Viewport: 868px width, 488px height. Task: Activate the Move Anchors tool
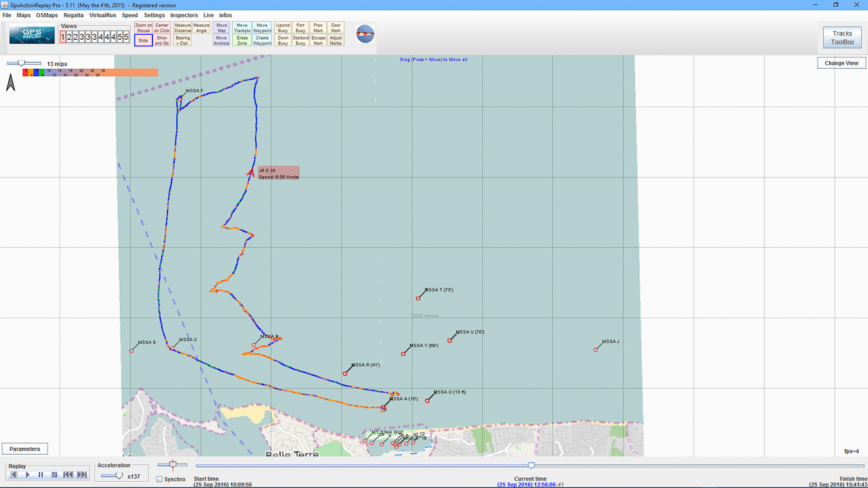click(x=221, y=41)
